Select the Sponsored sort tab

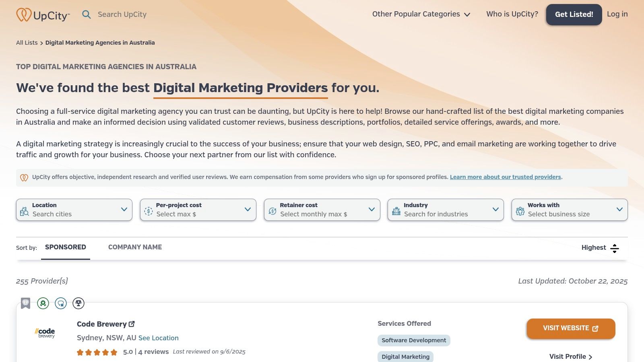66,247
